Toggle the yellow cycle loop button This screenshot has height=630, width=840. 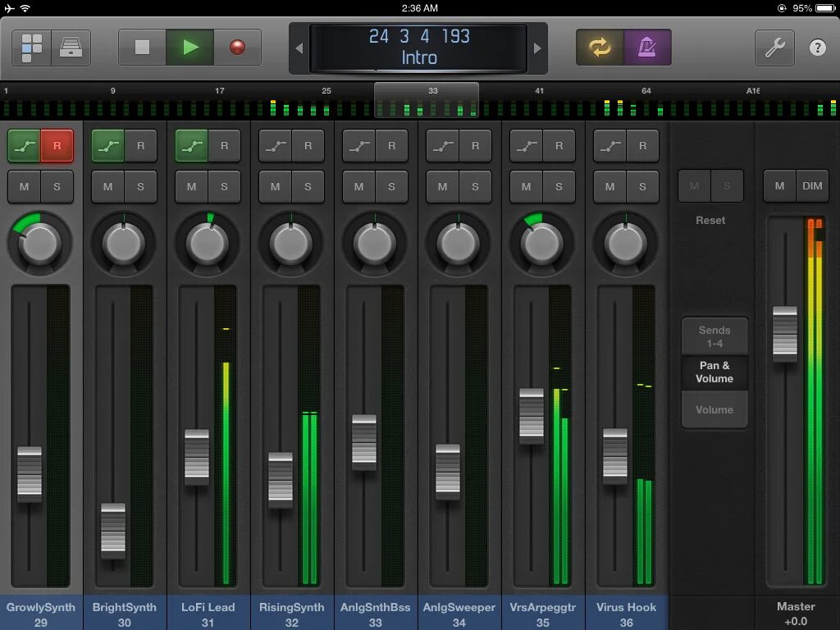pyautogui.click(x=600, y=48)
